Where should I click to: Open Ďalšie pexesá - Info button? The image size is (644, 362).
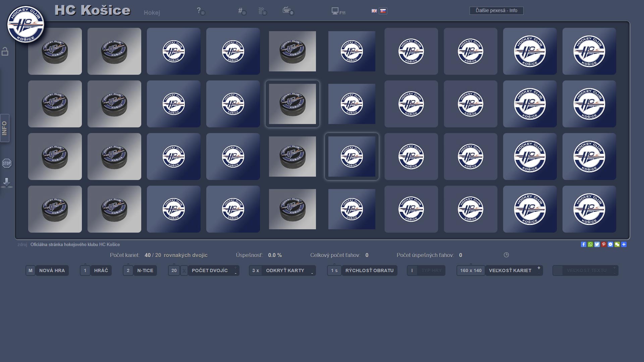coord(496,11)
